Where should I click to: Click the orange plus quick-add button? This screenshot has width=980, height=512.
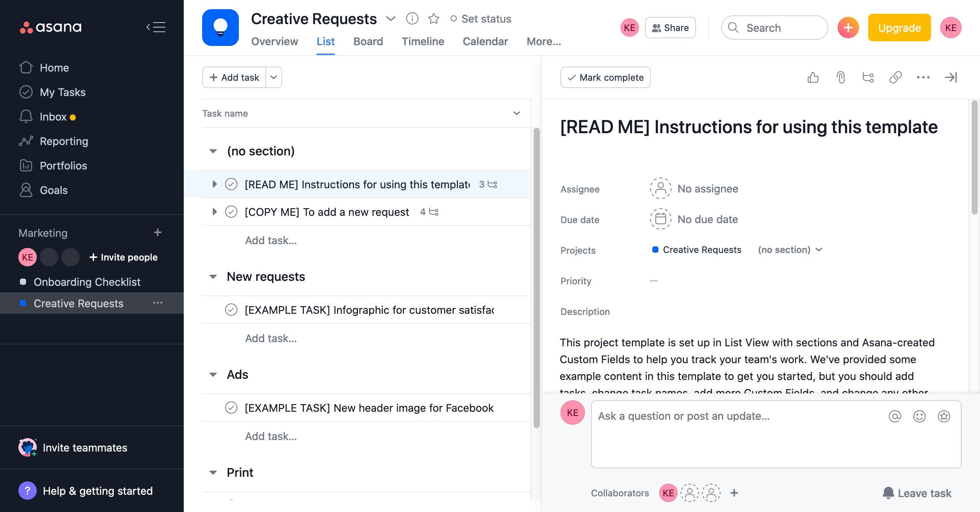click(848, 28)
